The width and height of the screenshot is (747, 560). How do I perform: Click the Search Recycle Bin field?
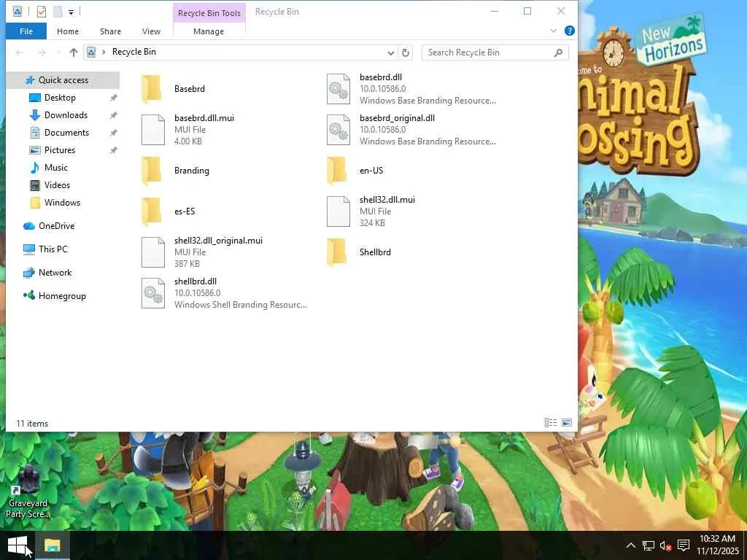coord(495,52)
